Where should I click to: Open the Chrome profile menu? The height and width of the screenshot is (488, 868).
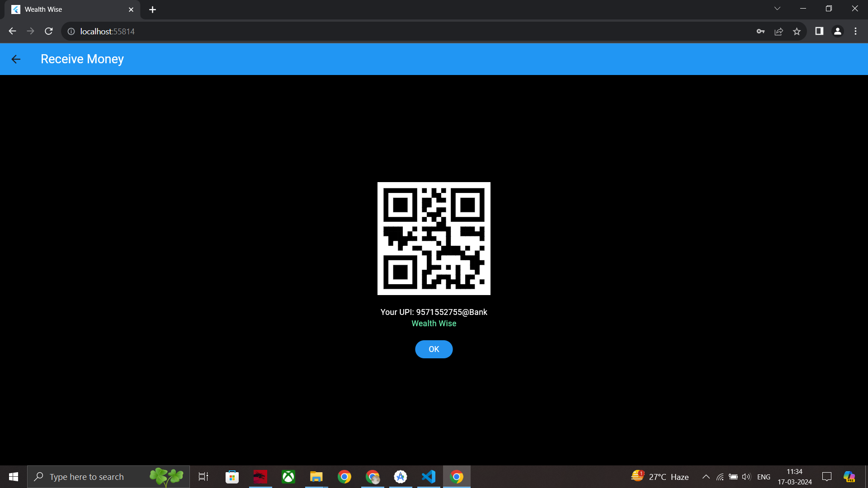837,31
